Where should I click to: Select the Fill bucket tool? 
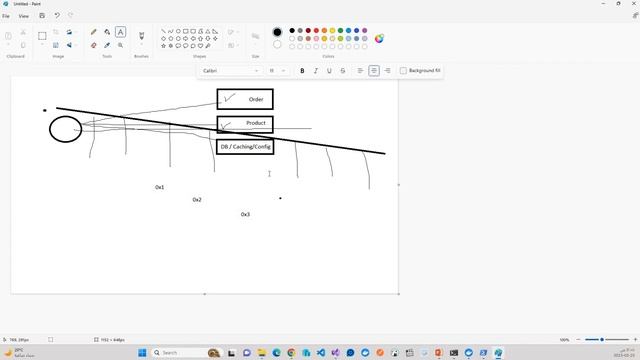107,32
